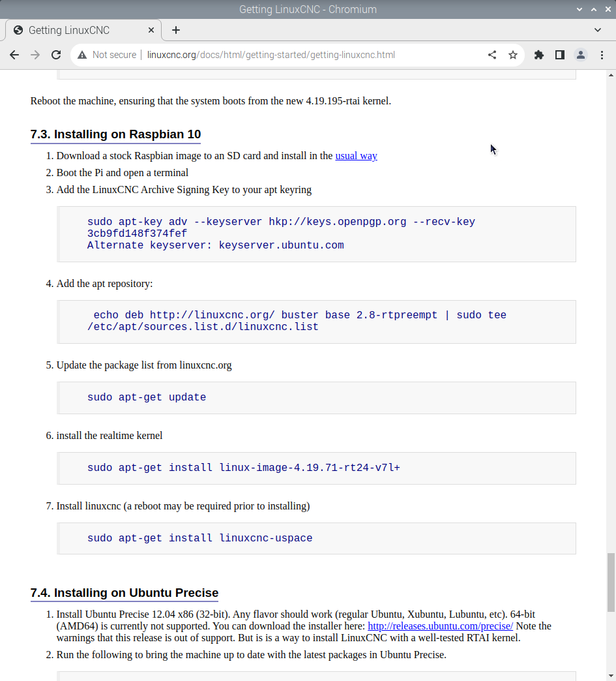Click the page scrollbar thumb
The width and height of the screenshot is (616, 681).
tap(611, 582)
